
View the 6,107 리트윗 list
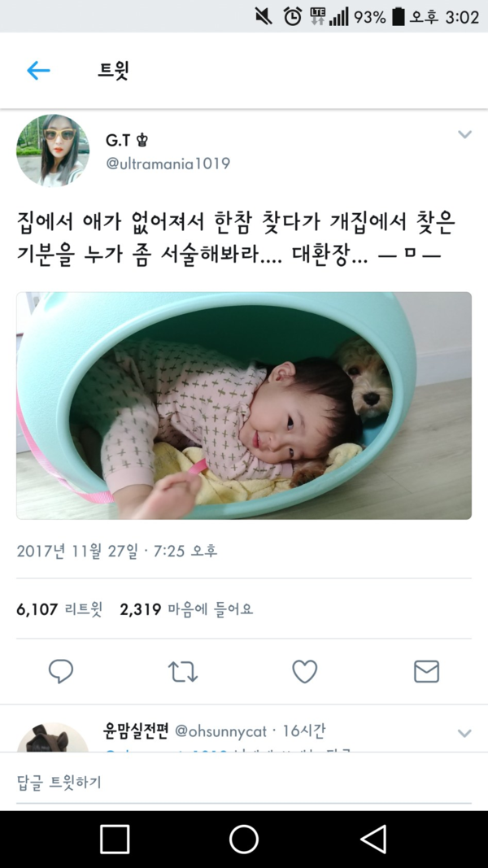[x=59, y=609]
